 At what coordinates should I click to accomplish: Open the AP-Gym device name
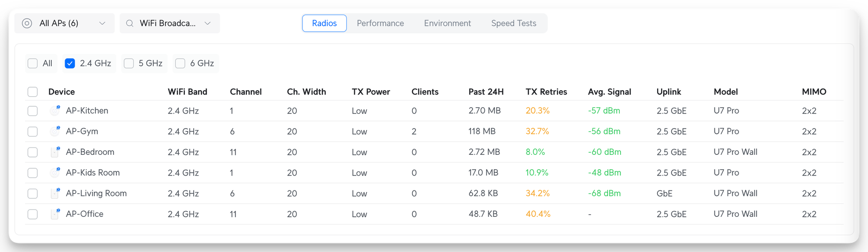(x=82, y=131)
